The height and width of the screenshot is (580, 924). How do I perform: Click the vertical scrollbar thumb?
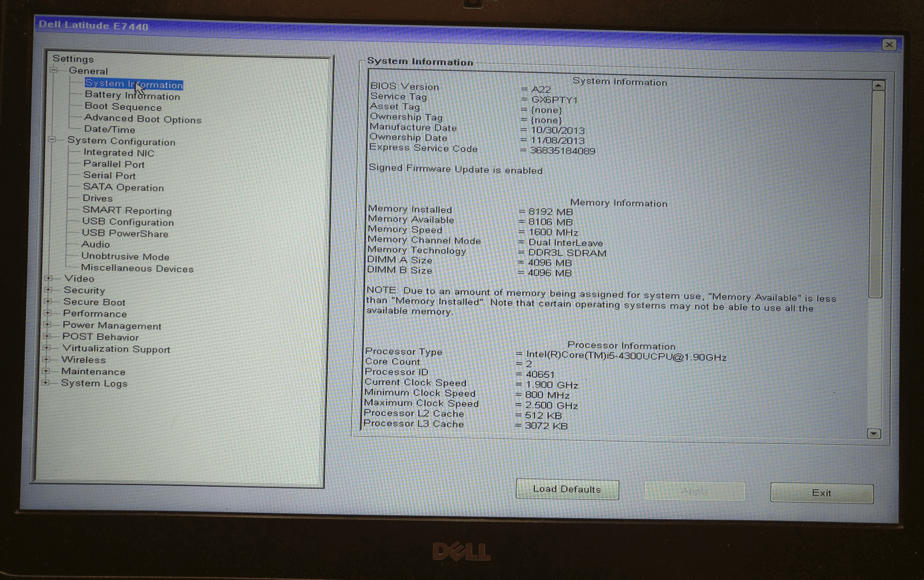[x=877, y=194]
